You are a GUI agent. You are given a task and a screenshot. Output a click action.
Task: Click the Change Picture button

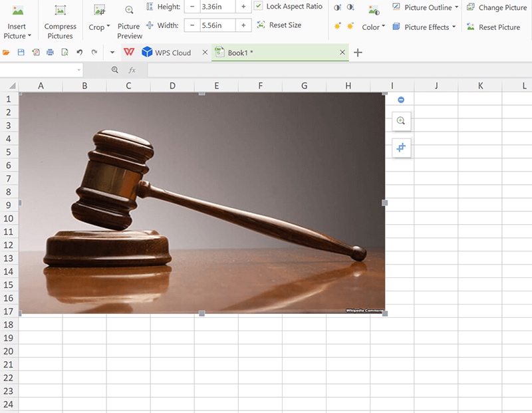[x=496, y=7]
